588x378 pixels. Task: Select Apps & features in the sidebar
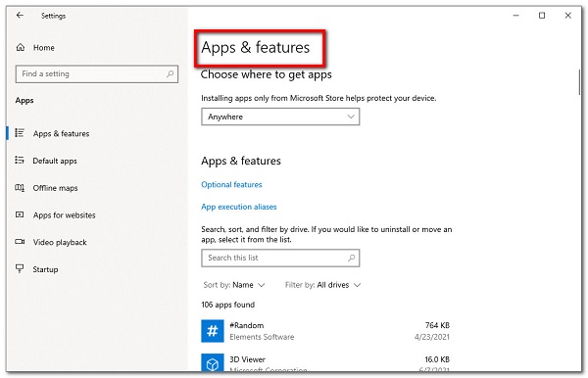(61, 133)
